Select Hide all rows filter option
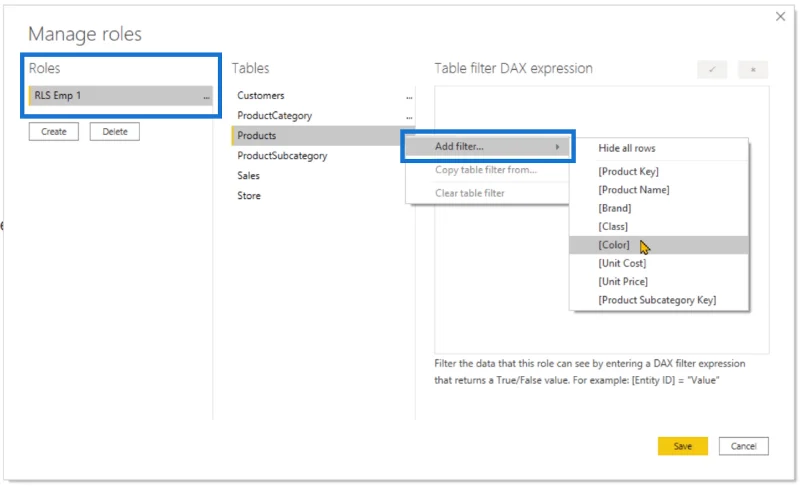The width and height of the screenshot is (800, 488). (x=659, y=148)
